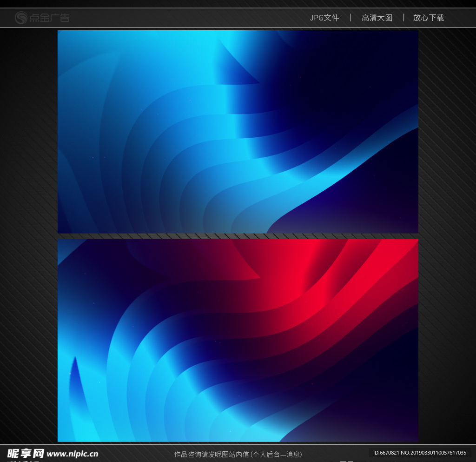This screenshot has width=476, height=462.
Task: Click the divider between JPG文件 and 高清大图
Action: 350,18
